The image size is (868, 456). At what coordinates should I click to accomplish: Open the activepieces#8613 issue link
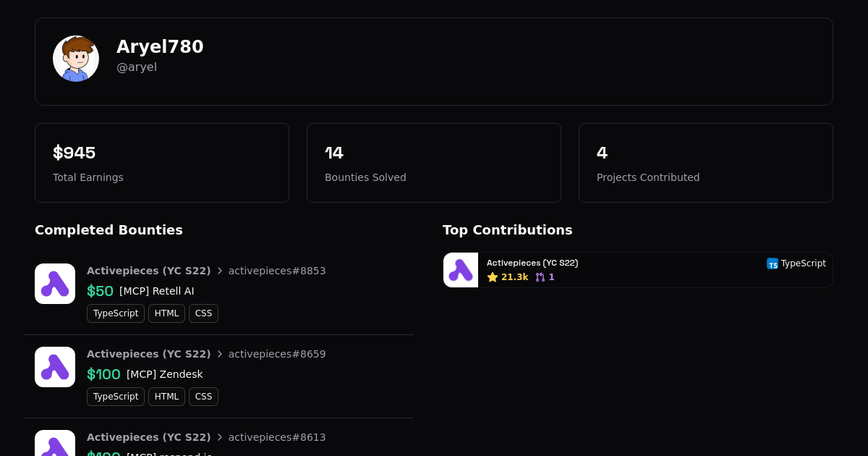click(x=277, y=437)
